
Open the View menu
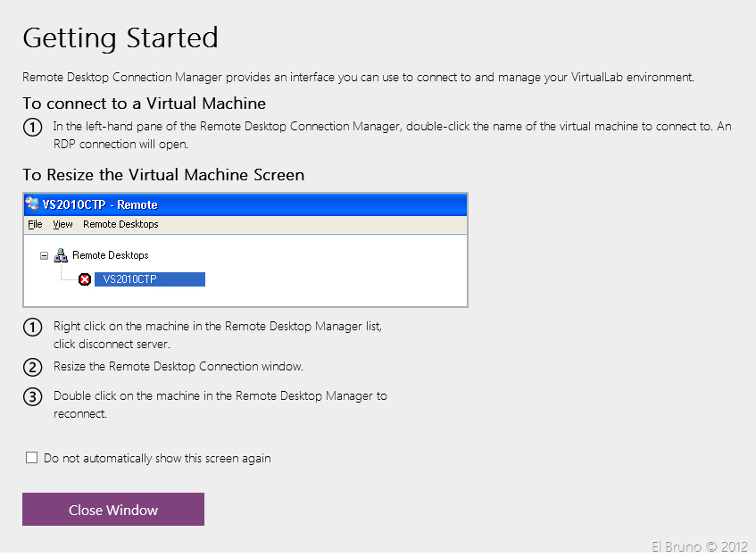(x=62, y=224)
